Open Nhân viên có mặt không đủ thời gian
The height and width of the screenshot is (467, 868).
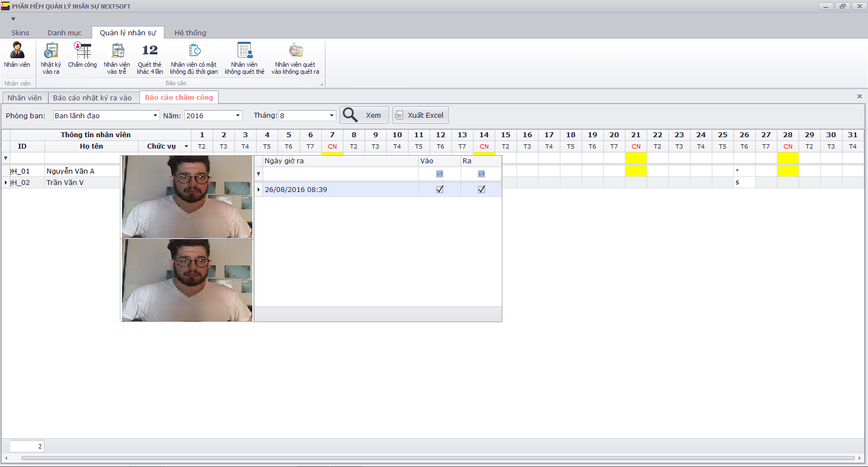coord(194,57)
